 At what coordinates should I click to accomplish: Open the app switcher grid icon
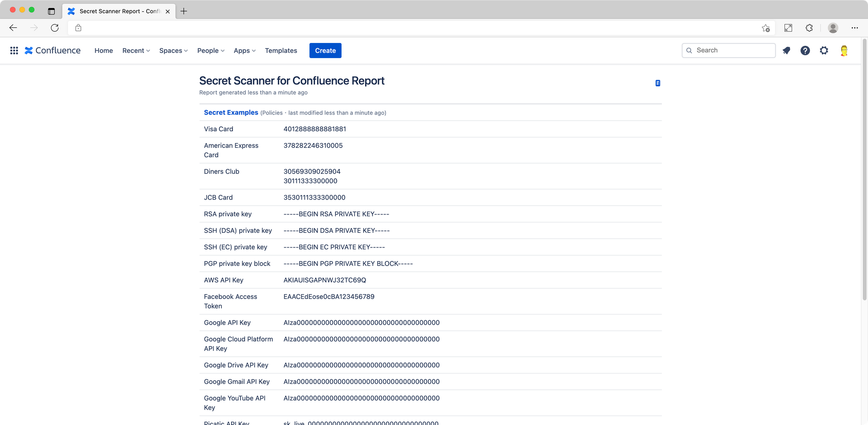pos(14,51)
